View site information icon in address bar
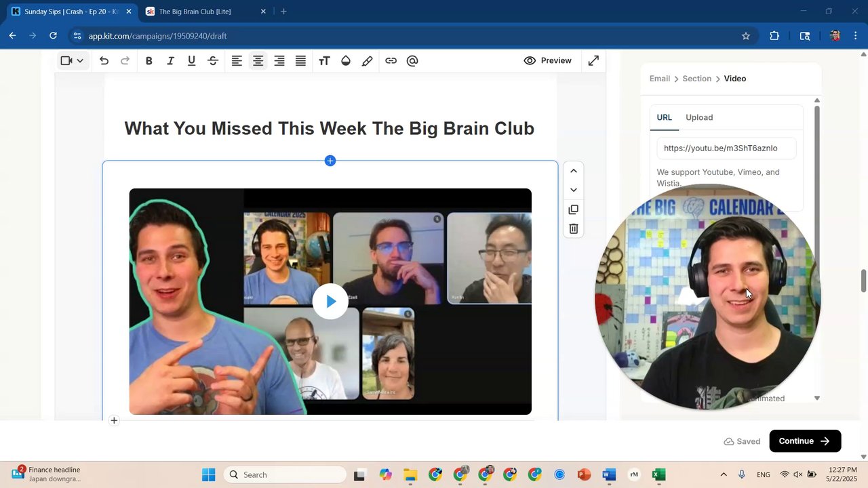The image size is (868, 488). point(77,36)
